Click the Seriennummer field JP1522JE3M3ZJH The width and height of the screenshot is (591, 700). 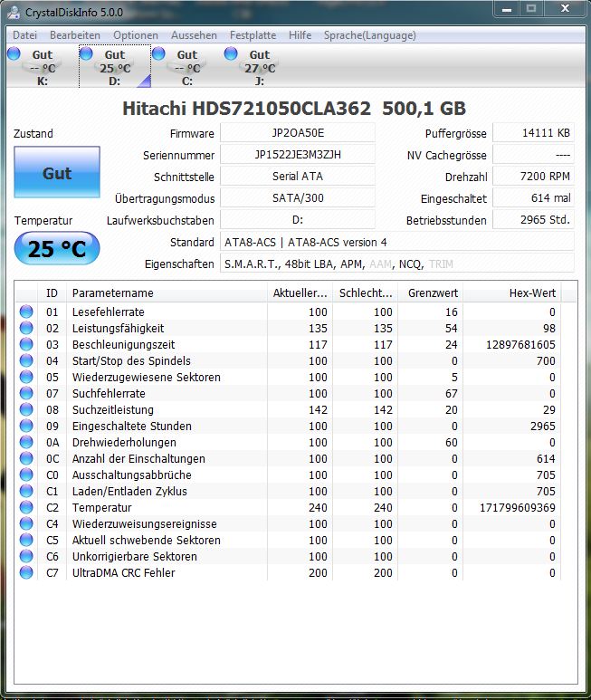point(298,155)
